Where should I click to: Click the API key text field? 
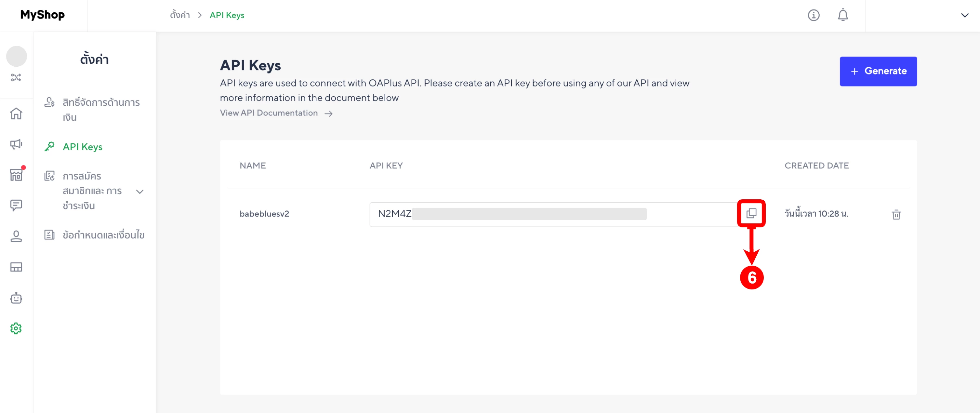click(x=552, y=214)
